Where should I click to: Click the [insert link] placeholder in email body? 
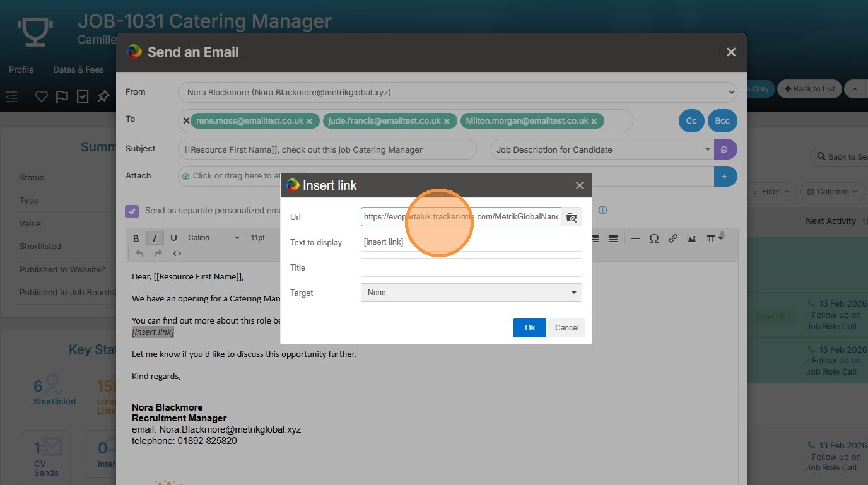[153, 332]
